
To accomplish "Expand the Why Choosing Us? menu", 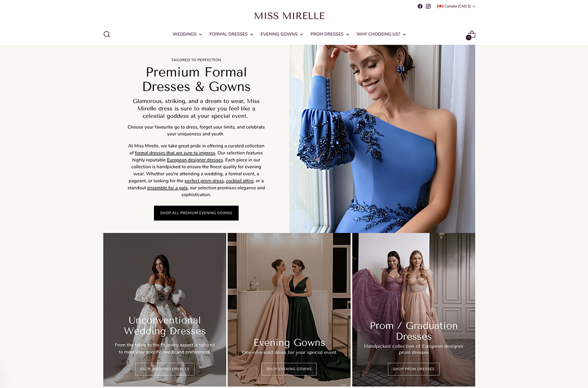I will pyautogui.click(x=381, y=34).
